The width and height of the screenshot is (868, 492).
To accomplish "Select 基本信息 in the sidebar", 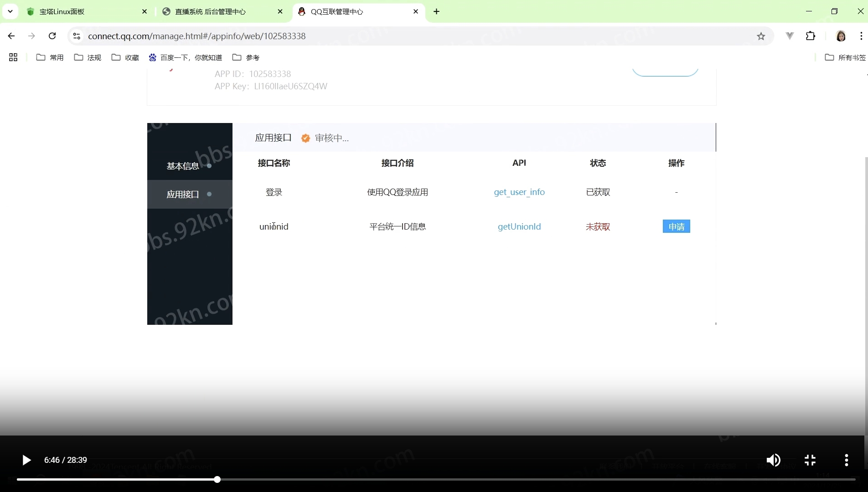I will pyautogui.click(x=190, y=166).
